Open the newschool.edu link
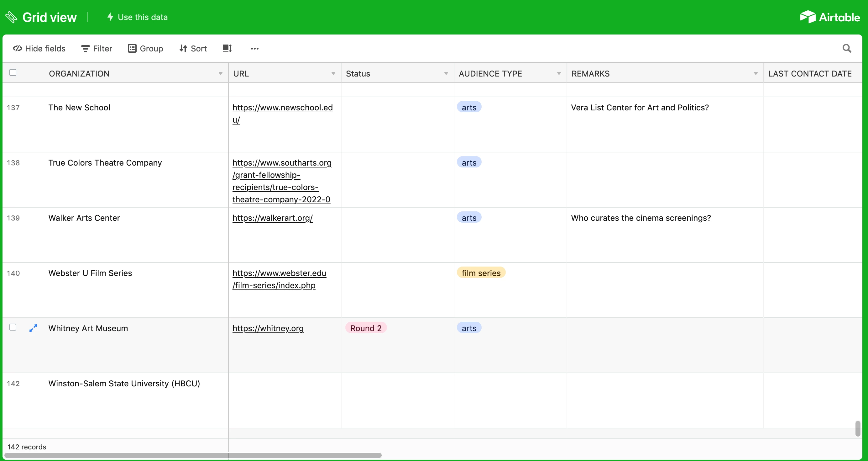The width and height of the screenshot is (868, 461). [282, 114]
